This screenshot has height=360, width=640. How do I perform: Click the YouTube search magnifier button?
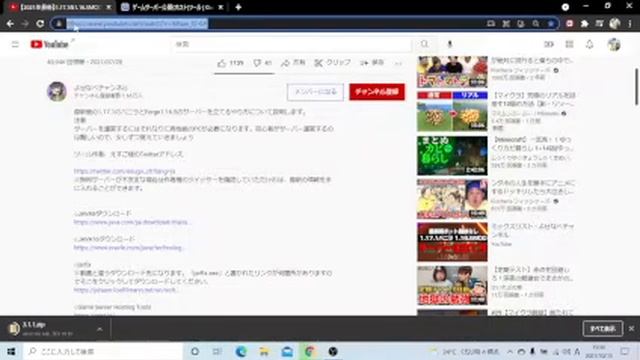(424, 44)
